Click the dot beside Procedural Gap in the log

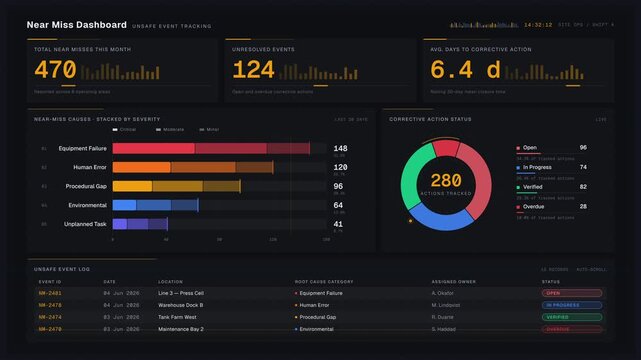[x=296, y=317]
